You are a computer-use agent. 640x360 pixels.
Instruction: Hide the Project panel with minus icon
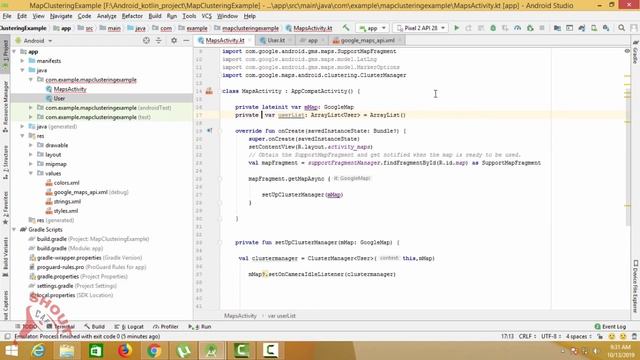186,40
